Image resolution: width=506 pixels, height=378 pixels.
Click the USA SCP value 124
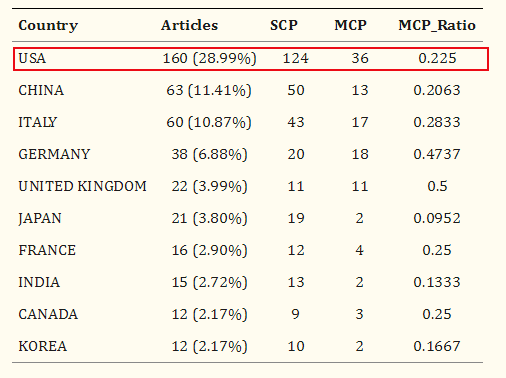[296, 58]
